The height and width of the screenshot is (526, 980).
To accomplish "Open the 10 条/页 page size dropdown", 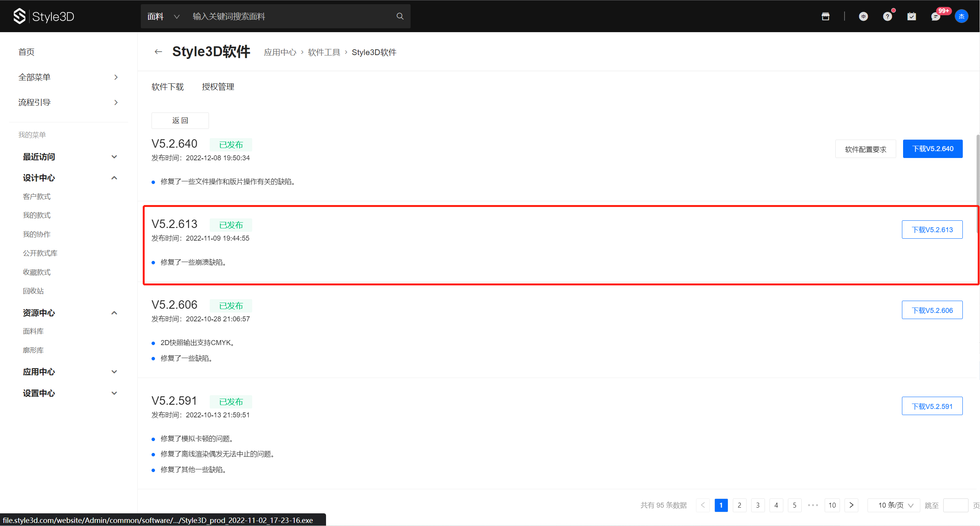I will pyautogui.click(x=894, y=505).
